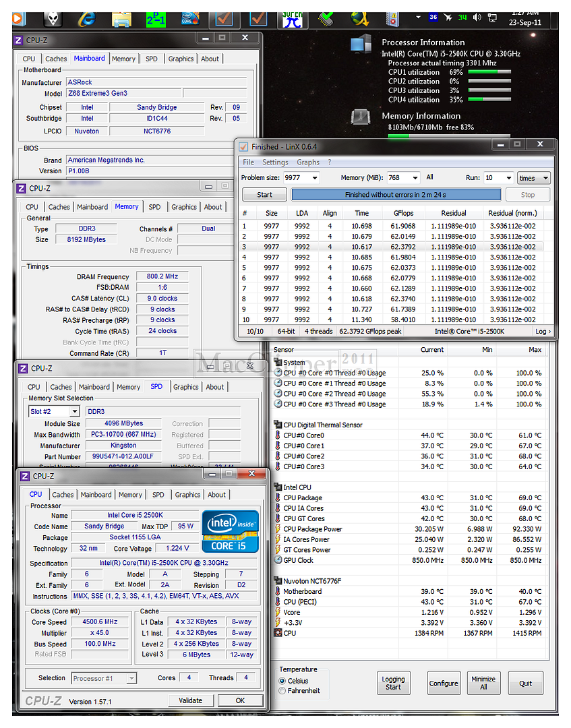Switch to About tab in CPU-Z CPU window
Image resolution: width=571 pixels, height=728 pixels.
(217, 495)
